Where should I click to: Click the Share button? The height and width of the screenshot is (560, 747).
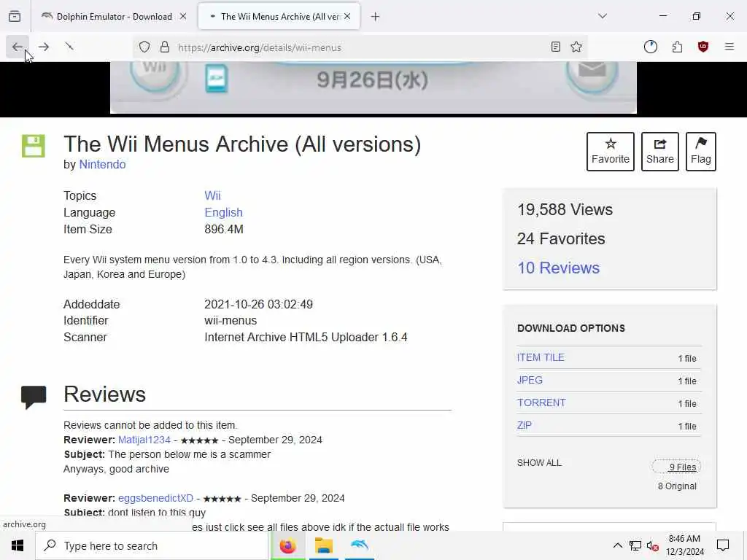pos(659,152)
